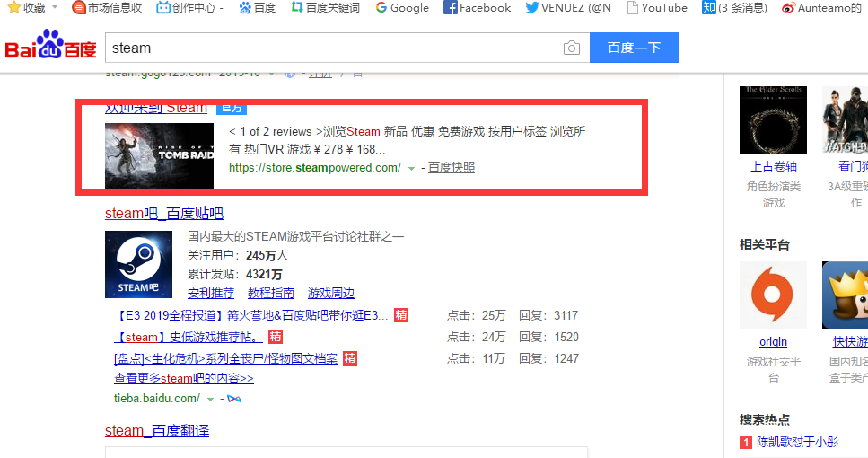The image size is (868, 458).
Task: Select the 点击：25万 text
Action: 477,316
